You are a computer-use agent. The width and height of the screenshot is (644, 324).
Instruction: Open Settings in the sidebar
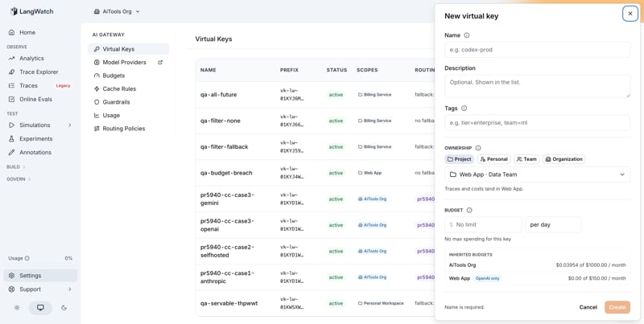tap(40, 276)
